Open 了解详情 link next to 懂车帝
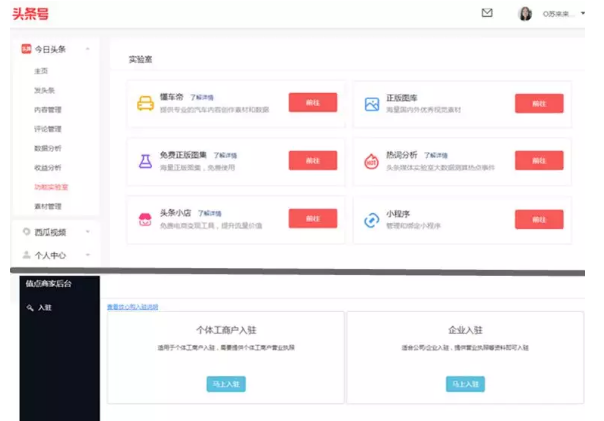Viewport: 604px width, 421px height. [x=202, y=97]
